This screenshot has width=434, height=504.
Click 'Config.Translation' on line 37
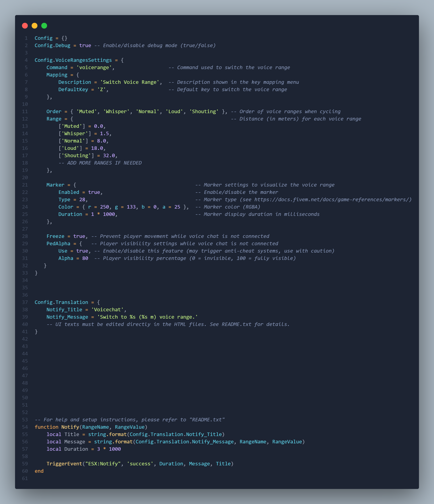coord(62,302)
